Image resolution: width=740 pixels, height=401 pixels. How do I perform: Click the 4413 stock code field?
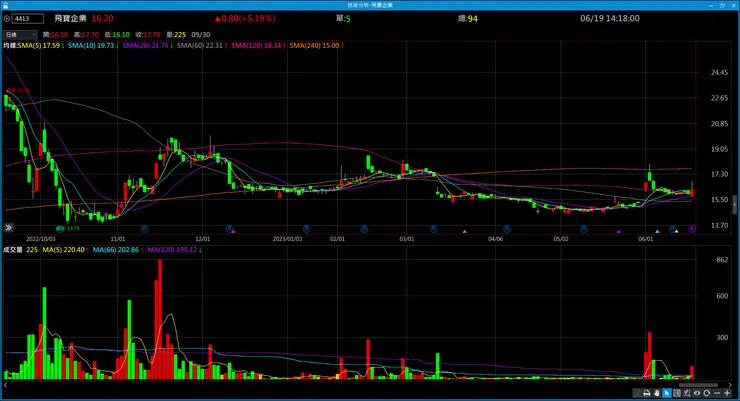[x=27, y=19]
